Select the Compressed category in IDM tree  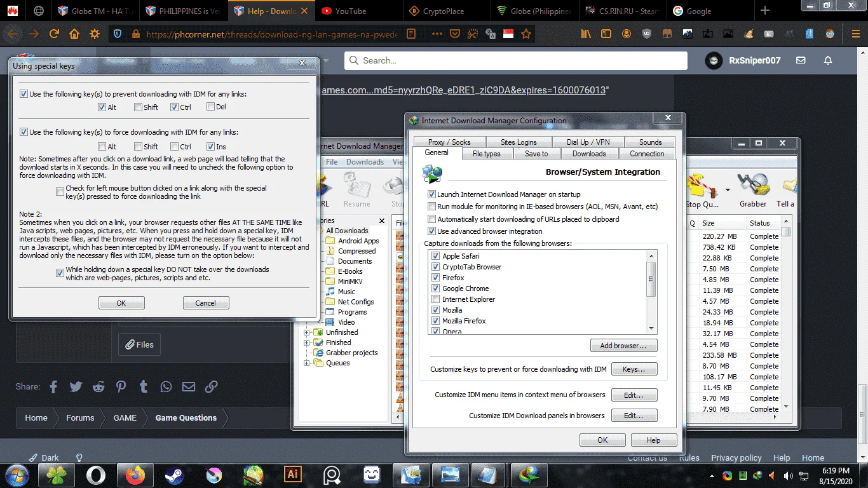tap(357, 251)
